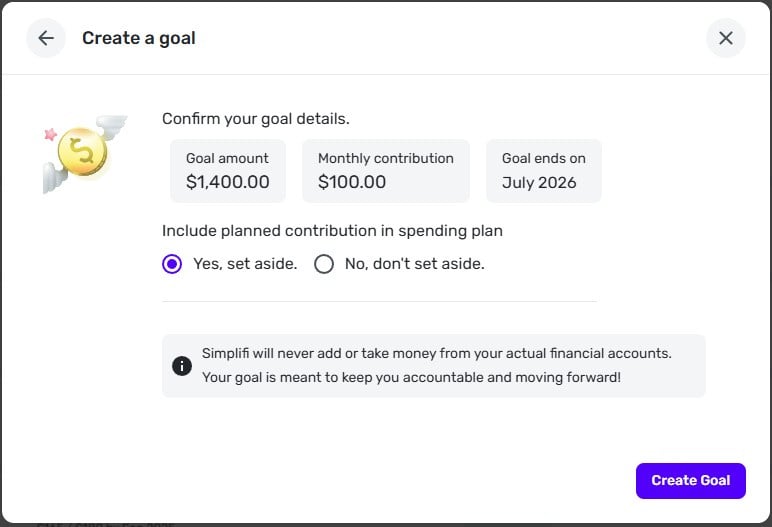Click the "Confirm your goal details" heading
The height and width of the screenshot is (527, 772).
pyautogui.click(x=256, y=118)
